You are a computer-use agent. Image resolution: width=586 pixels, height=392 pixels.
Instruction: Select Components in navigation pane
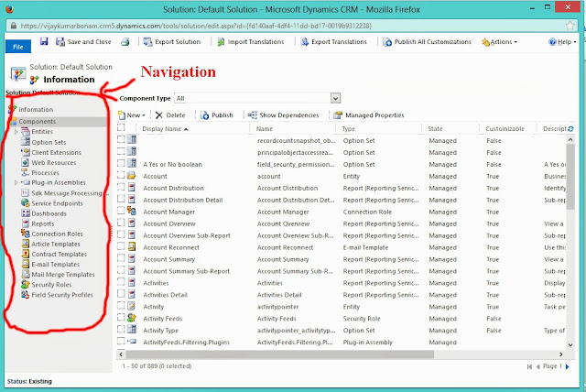37,122
